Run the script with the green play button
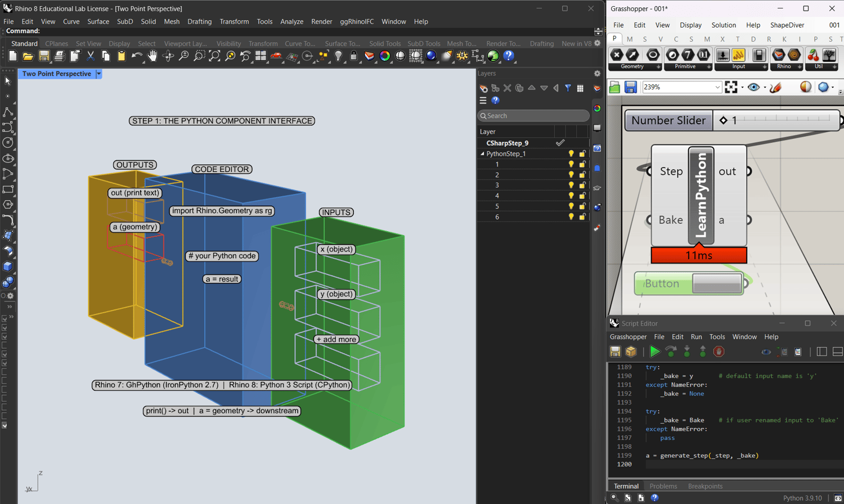The width and height of the screenshot is (844, 504). click(x=654, y=352)
